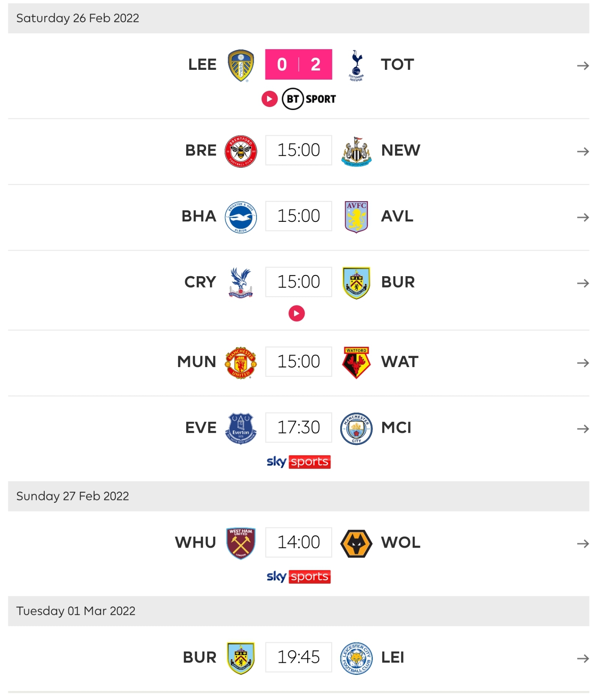Click the Leeds United crest

click(x=241, y=65)
